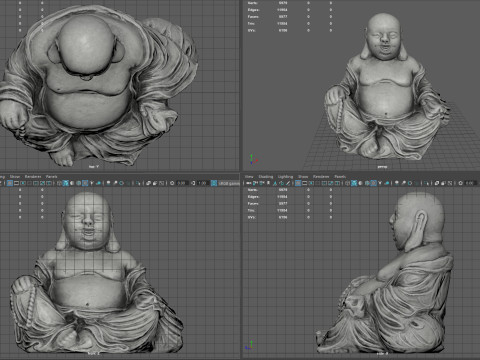The image size is (480, 360).
Task: Open Camera Attributes icon in side view toolbar
Action: [x=261, y=183]
